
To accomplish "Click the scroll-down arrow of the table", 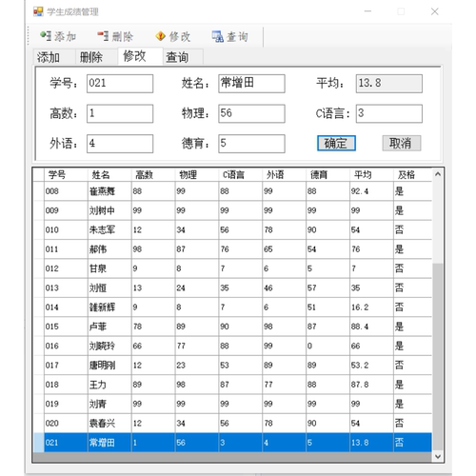I will [438, 456].
